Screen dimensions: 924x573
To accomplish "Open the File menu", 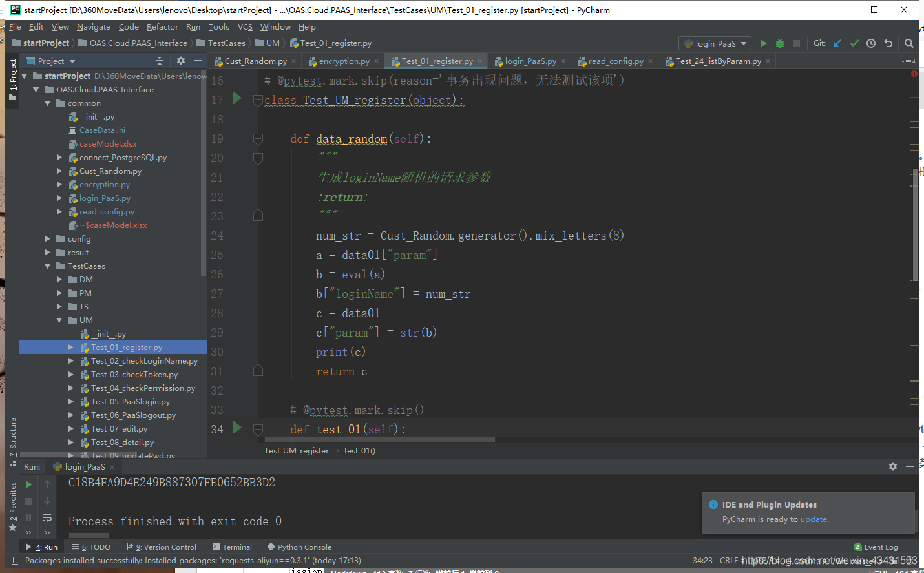I will click(15, 27).
